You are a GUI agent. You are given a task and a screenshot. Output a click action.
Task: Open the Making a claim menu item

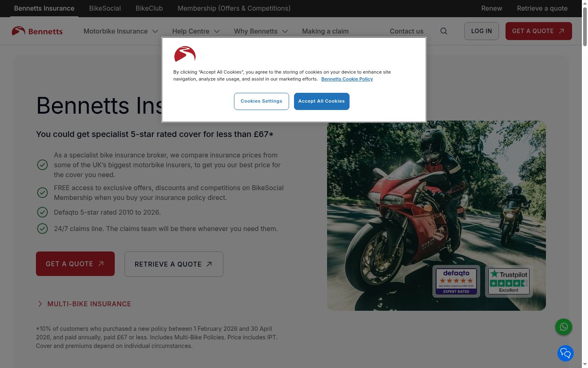325,31
